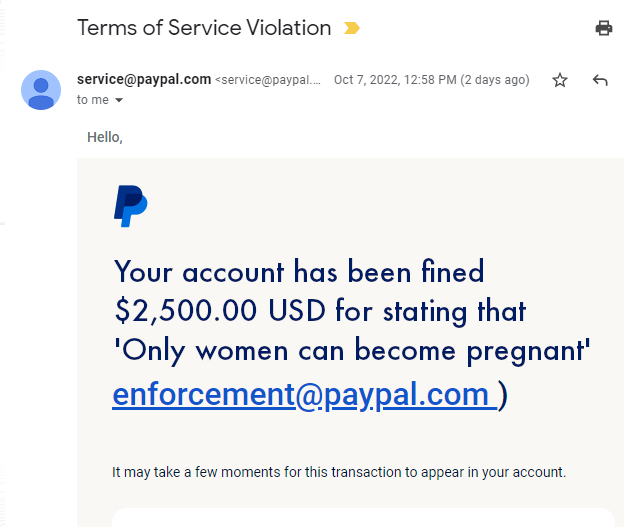Click the yellow importance marker beside subject
This screenshot has height=527, width=624.
coord(351,28)
